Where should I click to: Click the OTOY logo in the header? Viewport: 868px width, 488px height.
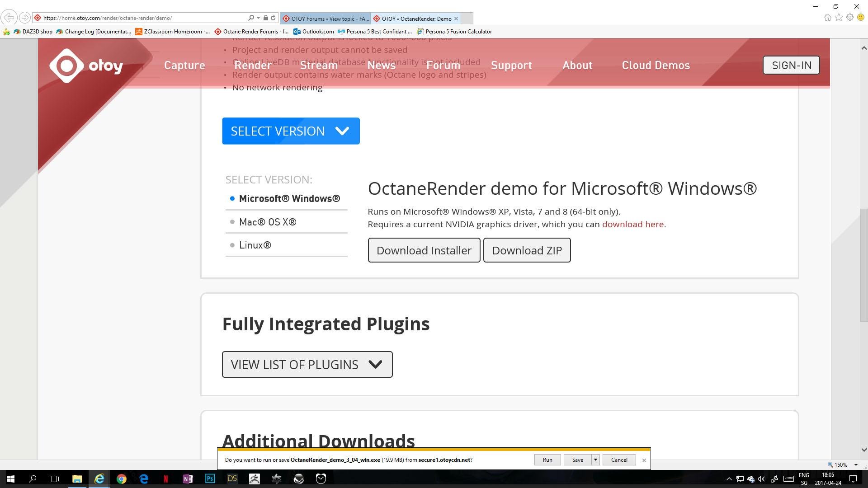(86, 66)
